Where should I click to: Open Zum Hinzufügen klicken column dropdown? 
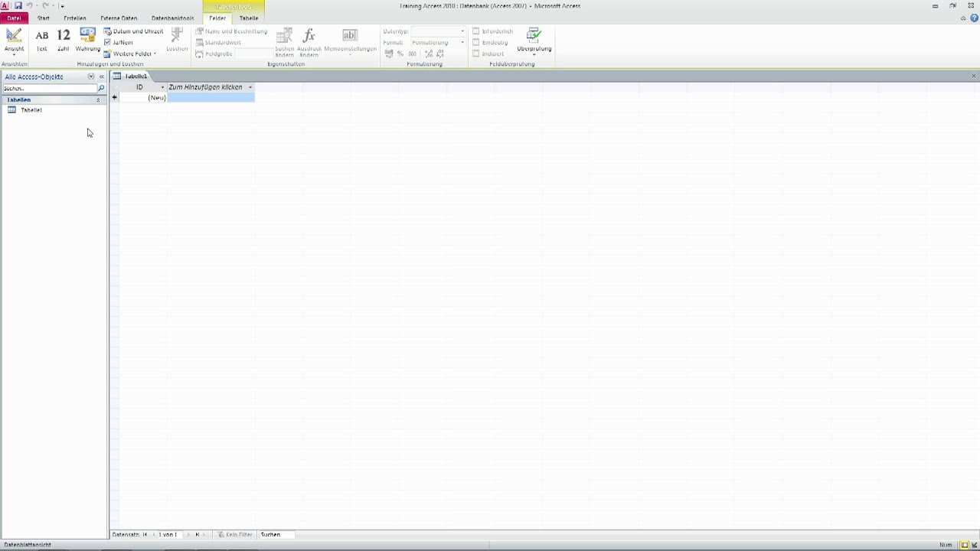click(x=250, y=87)
